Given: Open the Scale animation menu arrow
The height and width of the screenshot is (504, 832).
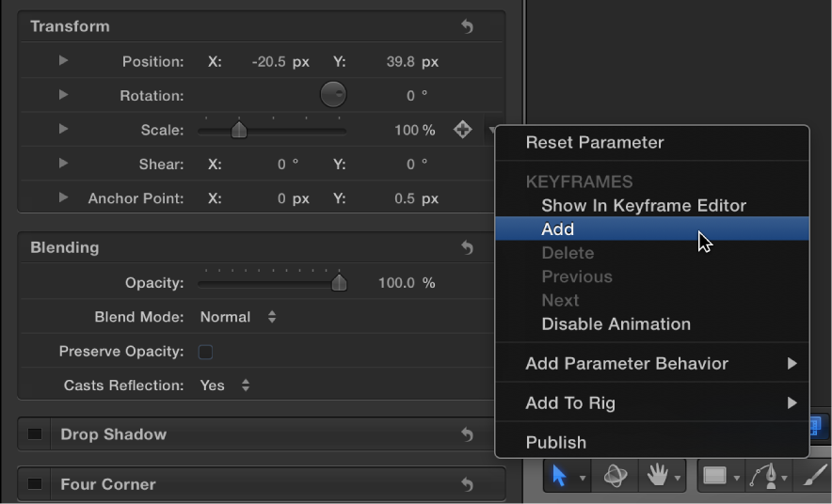Looking at the screenshot, I should coord(491,130).
